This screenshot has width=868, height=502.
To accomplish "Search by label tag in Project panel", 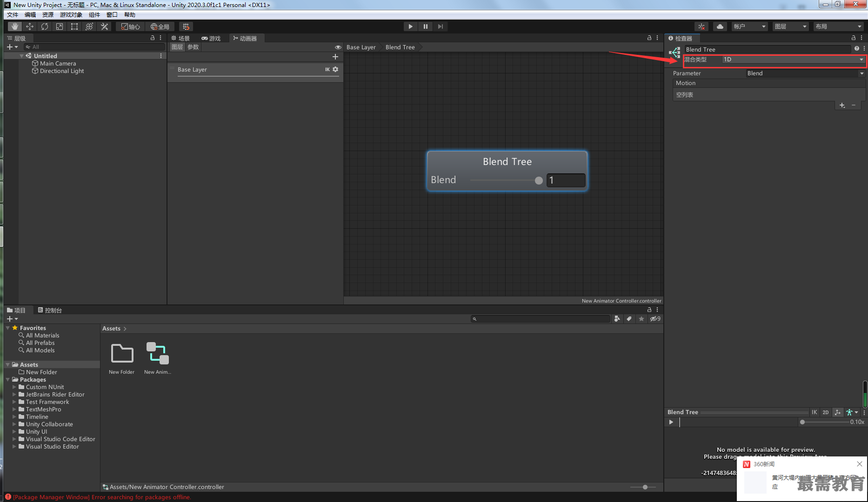I will point(629,319).
